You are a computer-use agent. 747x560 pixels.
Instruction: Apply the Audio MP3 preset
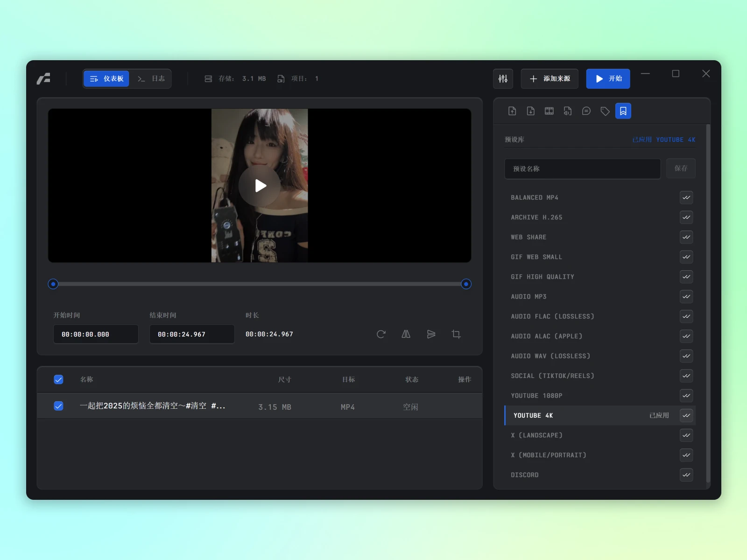pyautogui.click(x=686, y=297)
